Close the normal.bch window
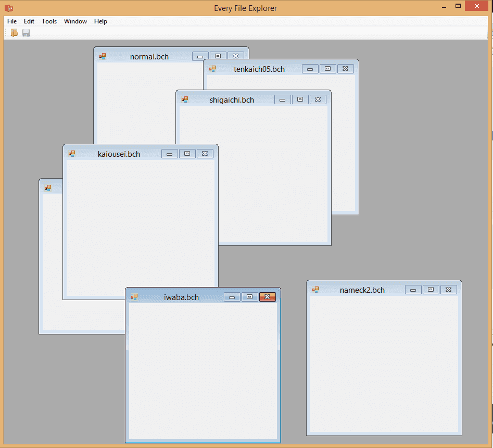The width and height of the screenshot is (493, 448). pyautogui.click(x=235, y=56)
